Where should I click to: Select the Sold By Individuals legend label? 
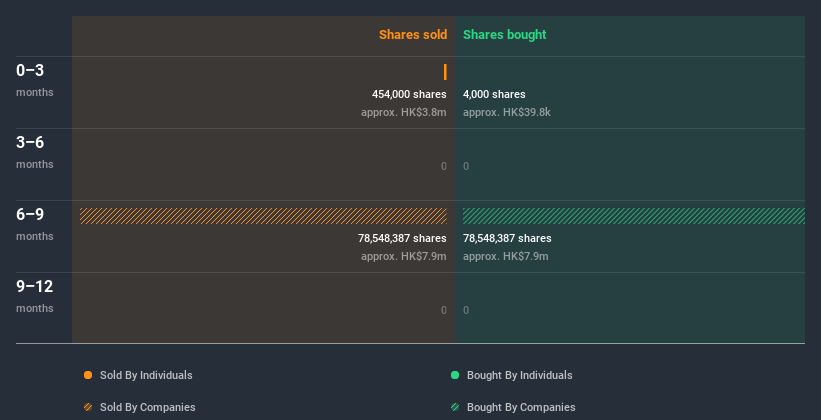point(146,375)
